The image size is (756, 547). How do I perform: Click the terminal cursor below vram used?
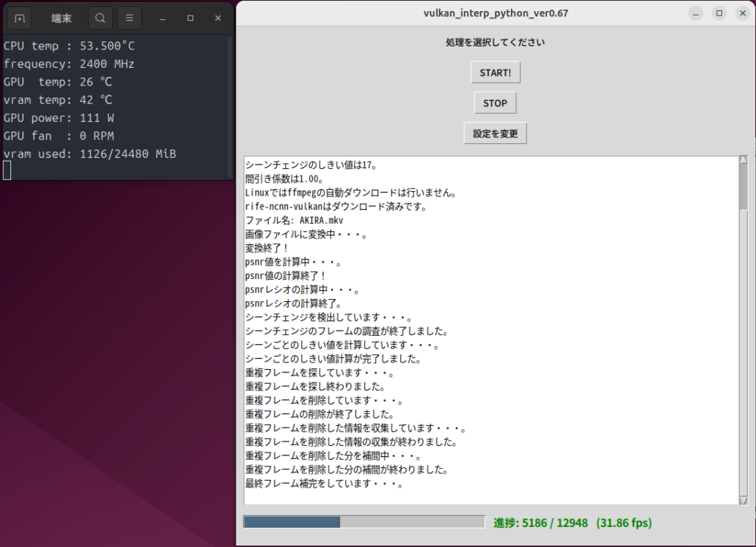point(7,171)
